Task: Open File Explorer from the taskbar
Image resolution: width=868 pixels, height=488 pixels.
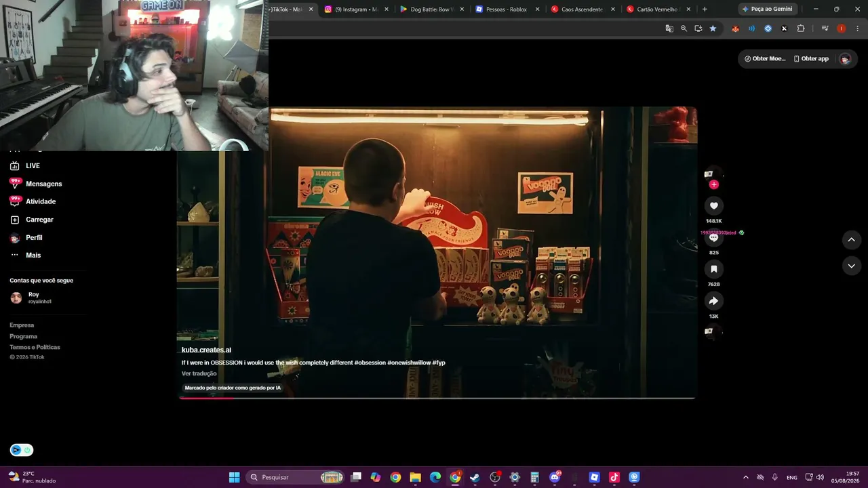Action: [415, 477]
